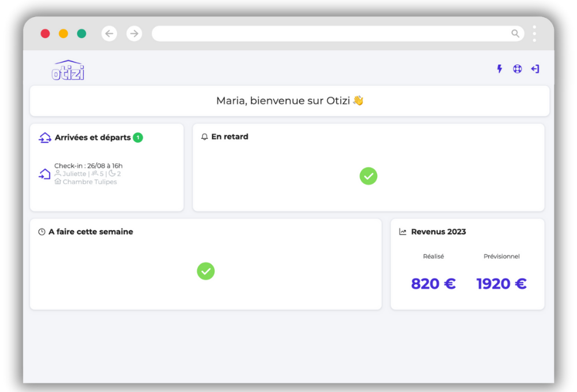Screen dimensions: 577x392
Task: Click the yellow minimize window dot
Action: coord(63,33)
